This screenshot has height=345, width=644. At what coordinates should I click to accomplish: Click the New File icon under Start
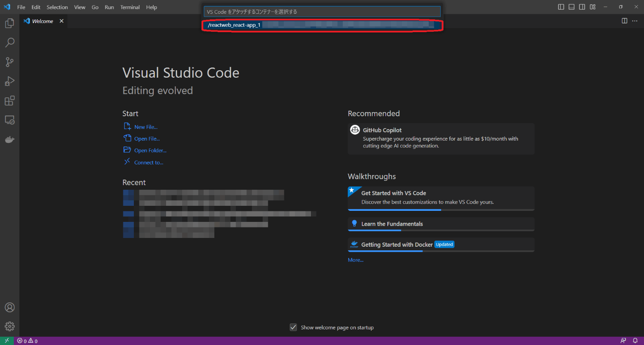(127, 126)
